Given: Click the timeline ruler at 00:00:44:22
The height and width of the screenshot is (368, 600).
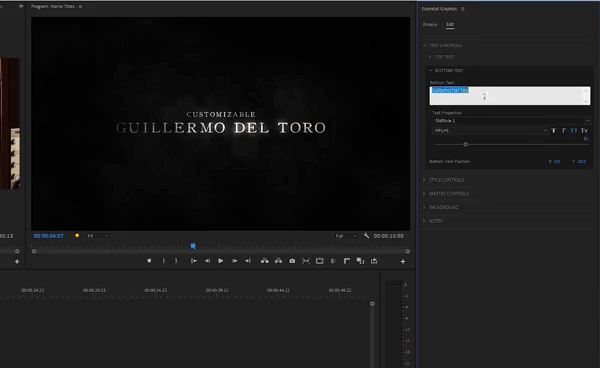Looking at the screenshot, I should (278, 290).
